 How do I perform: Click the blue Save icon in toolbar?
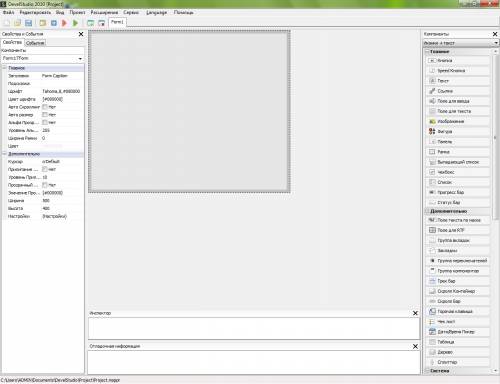29,23
